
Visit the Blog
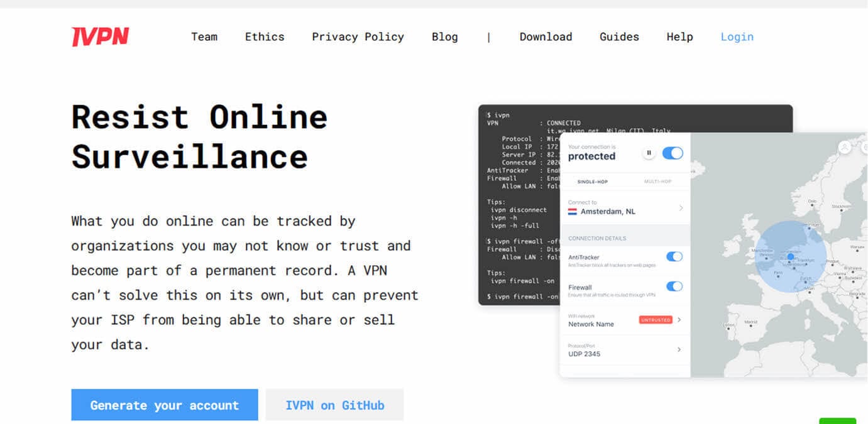point(445,37)
